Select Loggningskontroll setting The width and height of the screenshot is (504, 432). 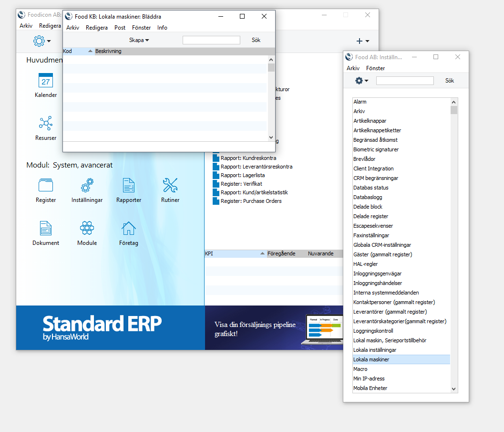pyautogui.click(x=401, y=331)
